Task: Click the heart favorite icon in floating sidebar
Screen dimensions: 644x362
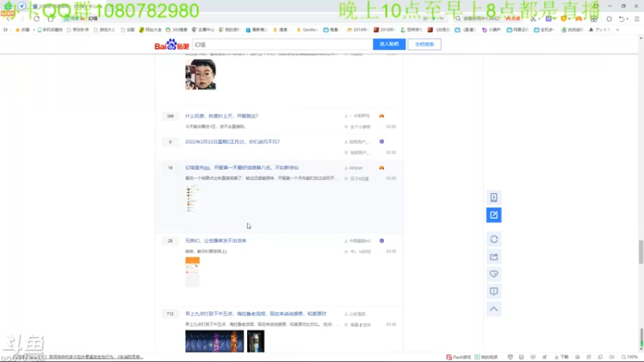Action: [493, 274]
